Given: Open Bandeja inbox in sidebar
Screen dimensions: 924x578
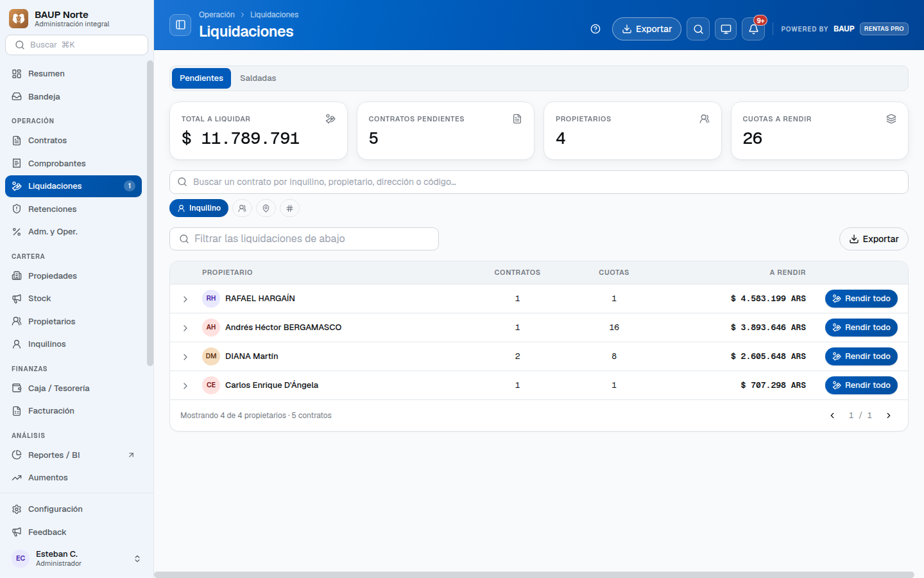Looking at the screenshot, I should coord(73,97).
